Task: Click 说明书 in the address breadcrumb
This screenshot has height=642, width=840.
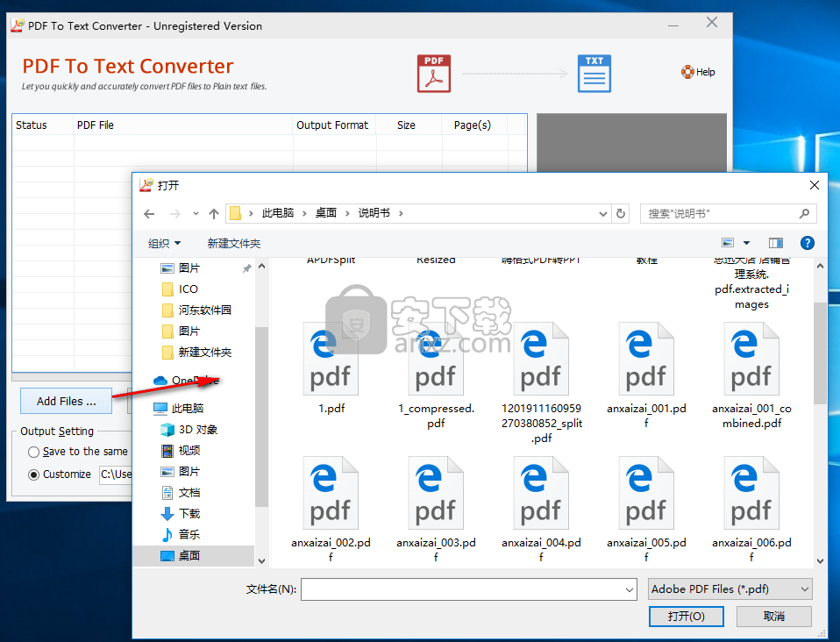Action: click(x=374, y=213)
